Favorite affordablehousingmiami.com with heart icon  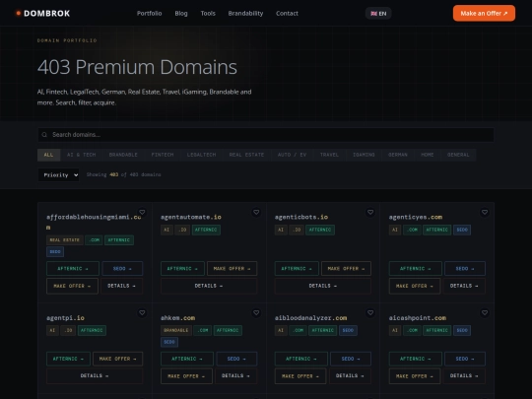tap(142, 212)
